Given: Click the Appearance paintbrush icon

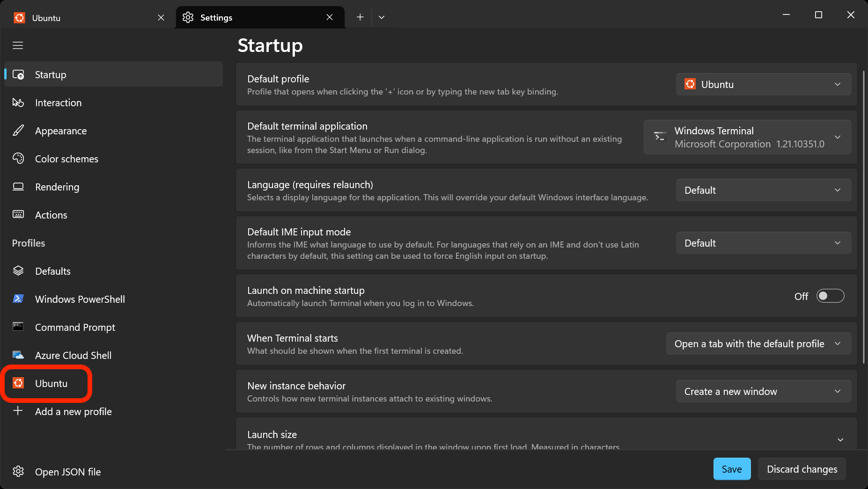Looking at the screenshot, I should click(x=18, y=131).
